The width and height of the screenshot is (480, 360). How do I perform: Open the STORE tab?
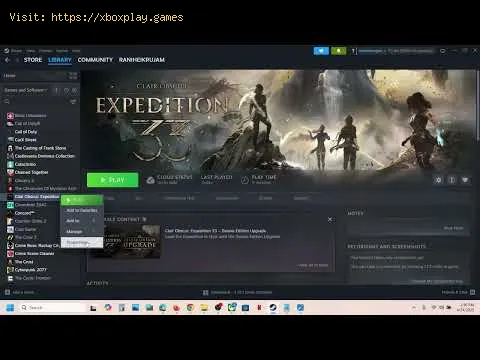(x=33, y=60)
